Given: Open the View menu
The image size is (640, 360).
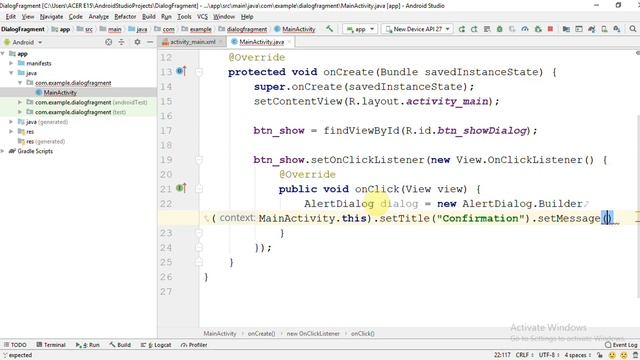Looking at the screenshot, I should tap(28, 17).
